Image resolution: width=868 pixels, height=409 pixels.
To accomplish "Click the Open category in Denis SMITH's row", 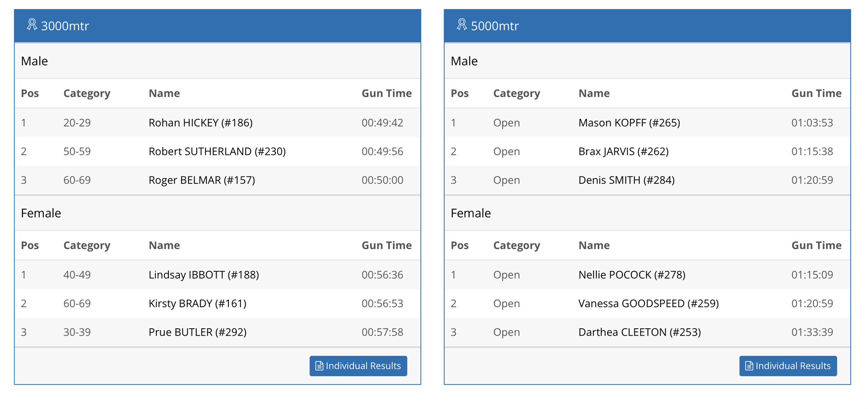I will click(507, 180).
